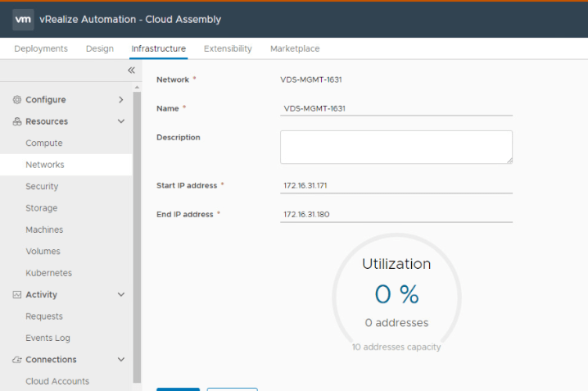Collapse the Activity section chevron

point(121,295)
